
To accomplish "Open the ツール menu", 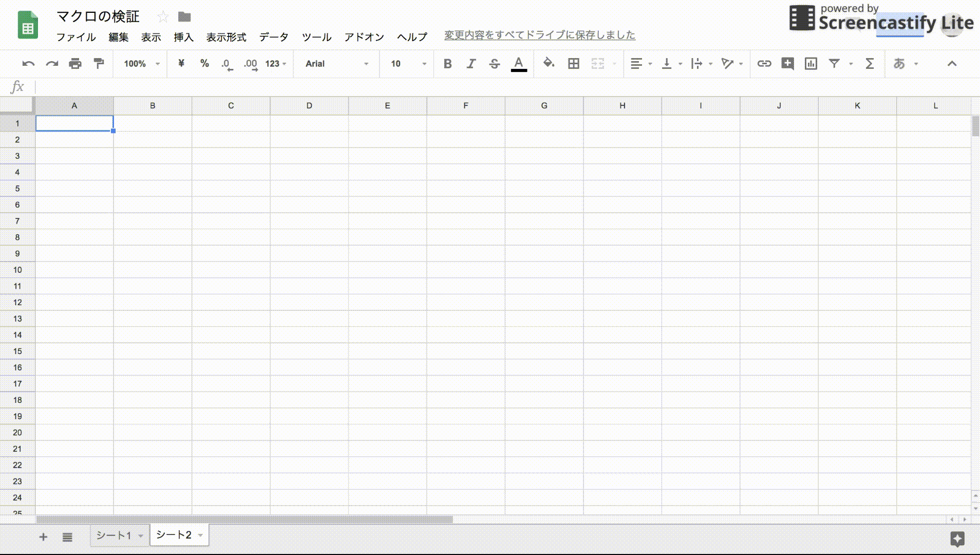I will click(x=316, y=37).
